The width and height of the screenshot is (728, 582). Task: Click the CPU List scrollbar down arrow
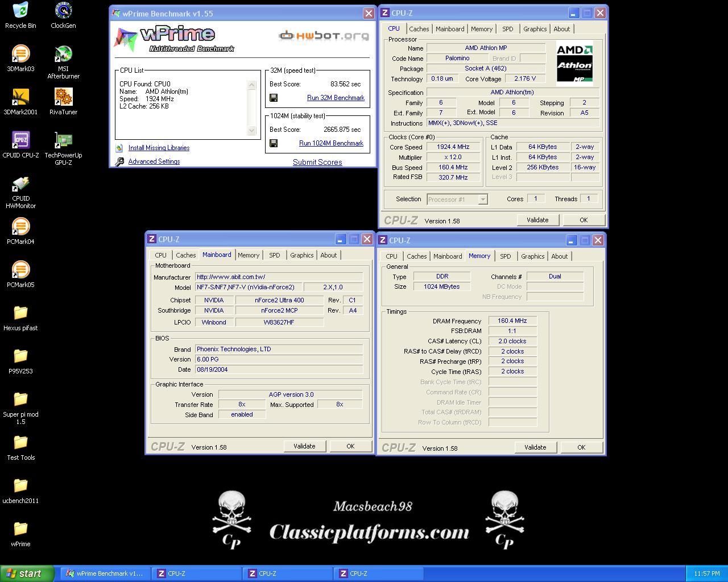tap(252, 130)
